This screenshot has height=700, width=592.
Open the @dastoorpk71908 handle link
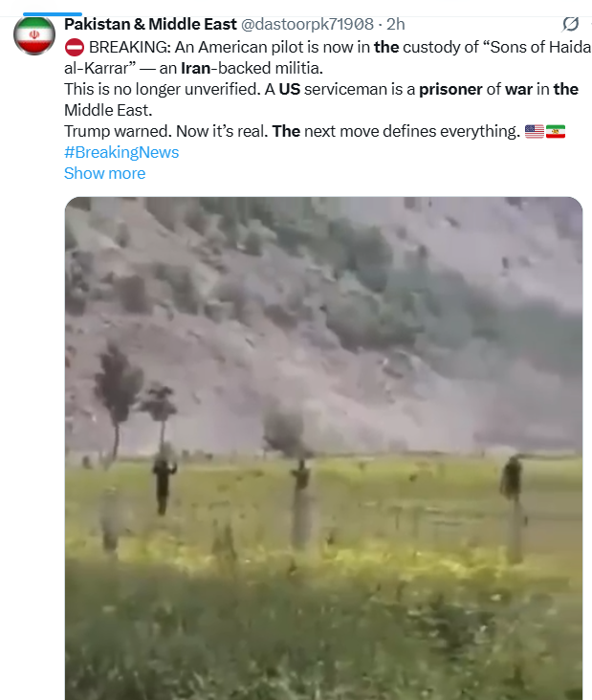tap(307, 24)
